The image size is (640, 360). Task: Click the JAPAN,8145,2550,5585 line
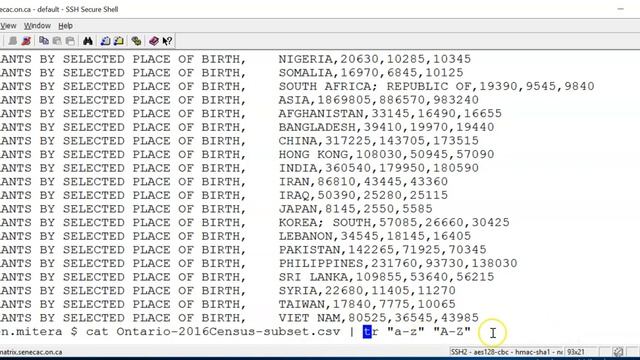tap(356, 209)
